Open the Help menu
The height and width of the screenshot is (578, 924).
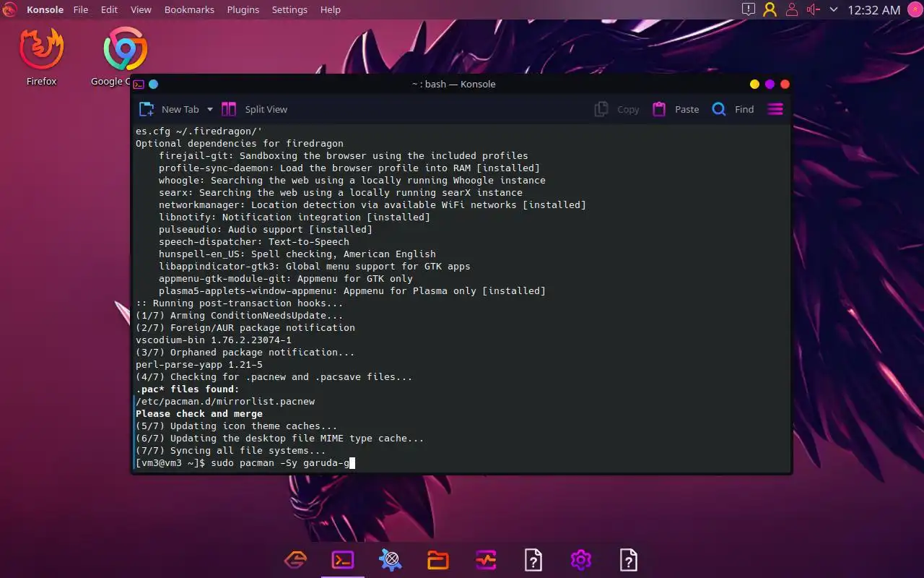330,9
